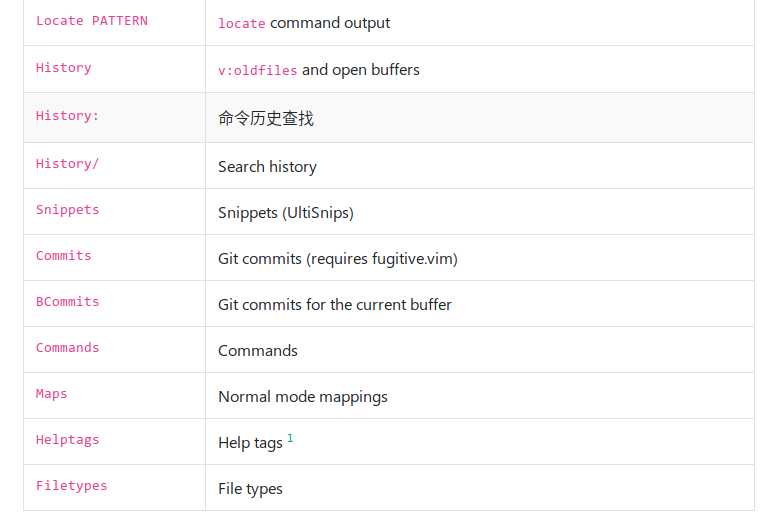The height and width of the screenshot is (521, 766).
Task: Click the Maps command name
Action: (51, 393)
